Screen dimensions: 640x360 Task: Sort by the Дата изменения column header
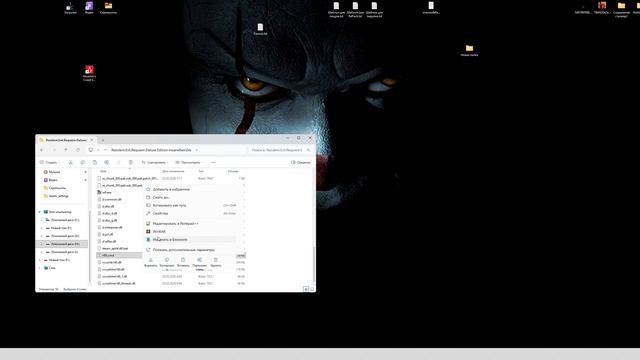(173, 171)
